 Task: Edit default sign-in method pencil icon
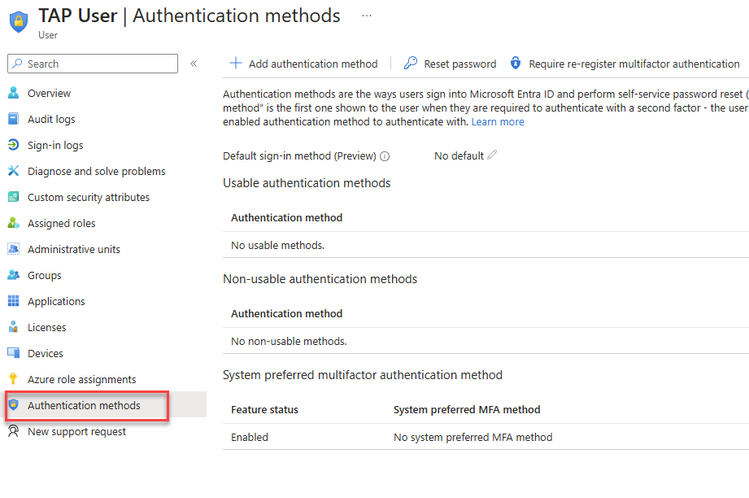pos(492,156)
